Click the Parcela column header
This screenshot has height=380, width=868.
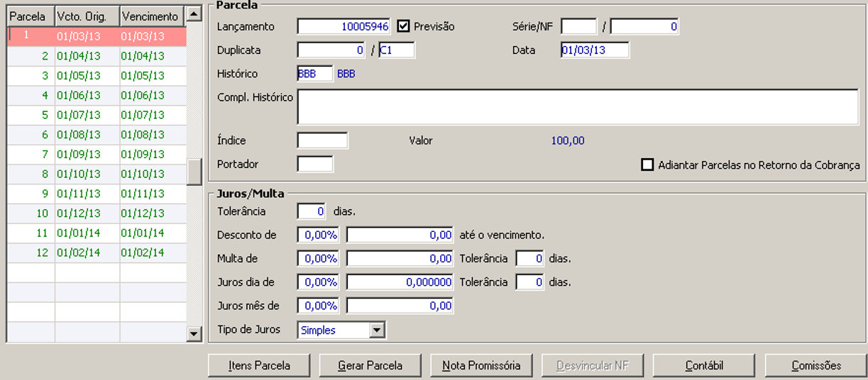31,16
